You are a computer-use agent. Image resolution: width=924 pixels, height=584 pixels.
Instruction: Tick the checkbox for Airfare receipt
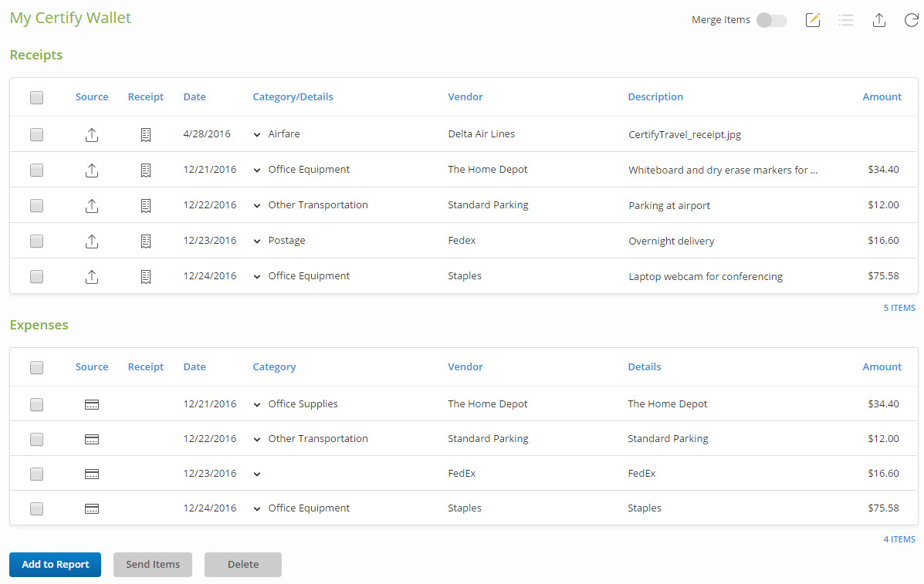(36, 134)
